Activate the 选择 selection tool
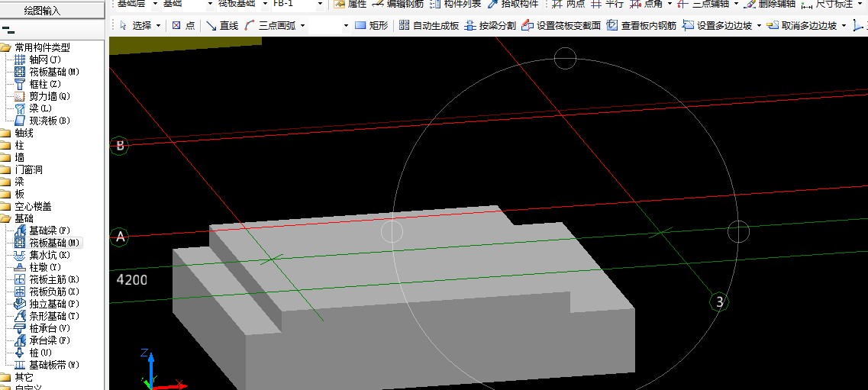 pyautogui.click(x=136, y=25)
